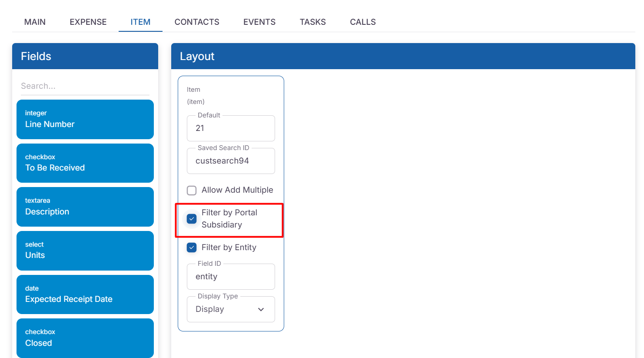Select the ITEM tab
644x358 pixels.
click(140, 22)
